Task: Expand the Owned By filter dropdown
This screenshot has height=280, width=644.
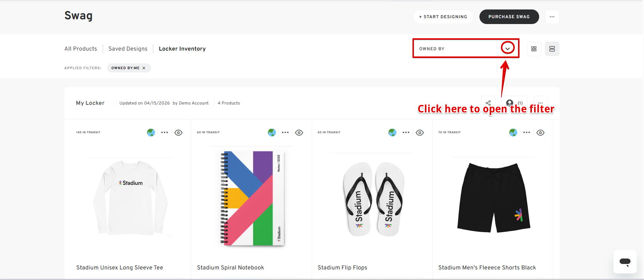Action: (x=507, y=48)
